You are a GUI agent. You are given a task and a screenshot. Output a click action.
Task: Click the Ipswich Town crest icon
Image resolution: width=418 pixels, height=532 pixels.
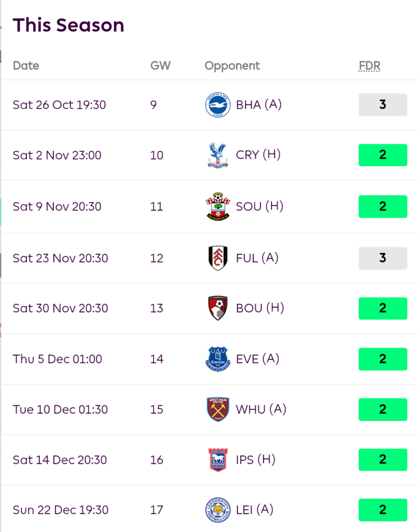(218, 460)
